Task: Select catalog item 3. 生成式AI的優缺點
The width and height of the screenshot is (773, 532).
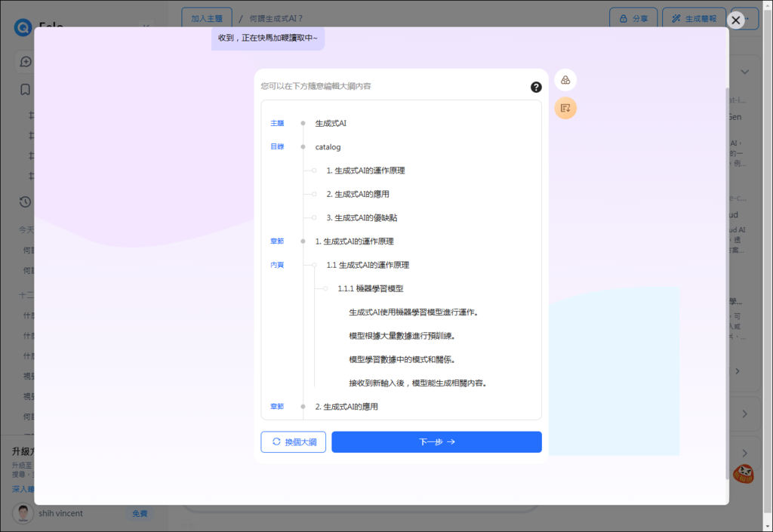Action: (362, 218)
